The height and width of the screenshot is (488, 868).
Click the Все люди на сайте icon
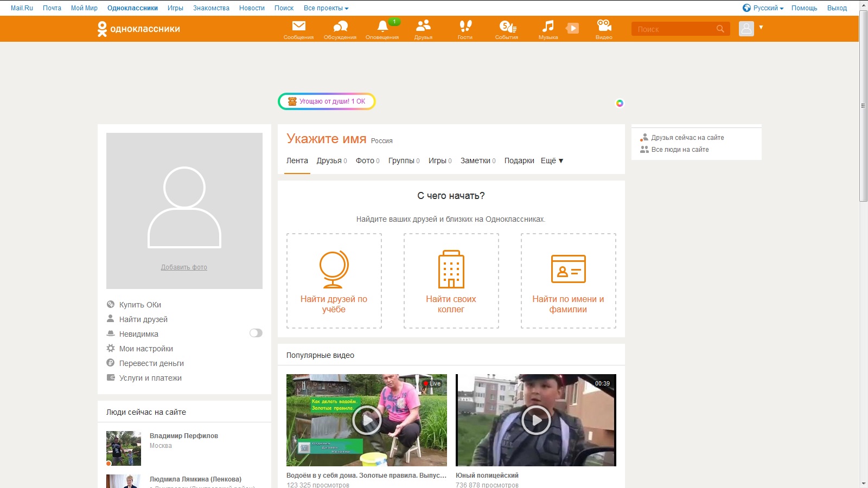pyautogui.click(x=644, y=150)
